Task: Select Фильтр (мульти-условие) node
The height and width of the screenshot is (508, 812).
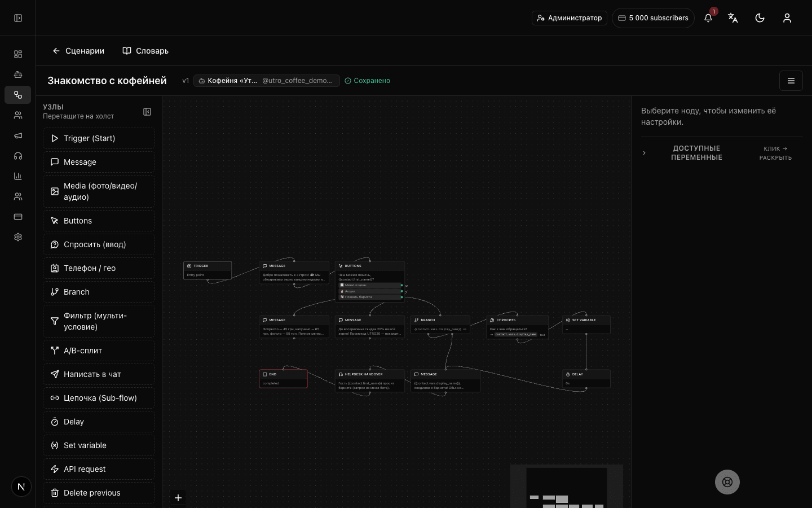Action: point(99,321)
